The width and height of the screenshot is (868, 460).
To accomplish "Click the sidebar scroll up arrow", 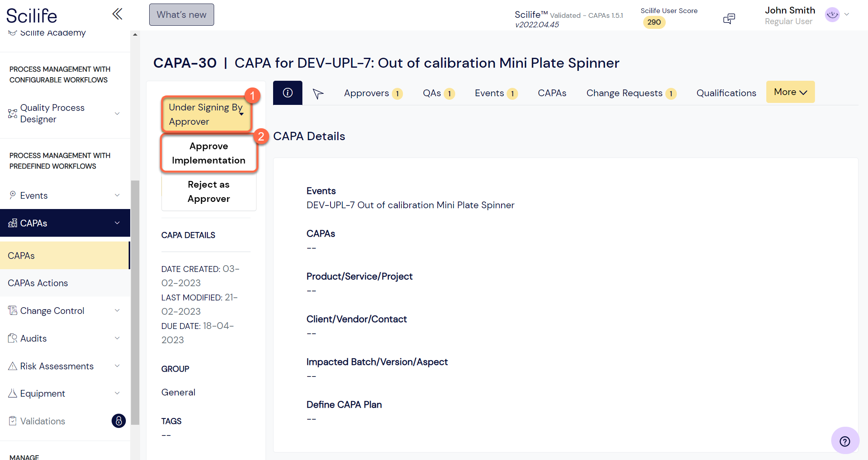I will pos(135,35).
